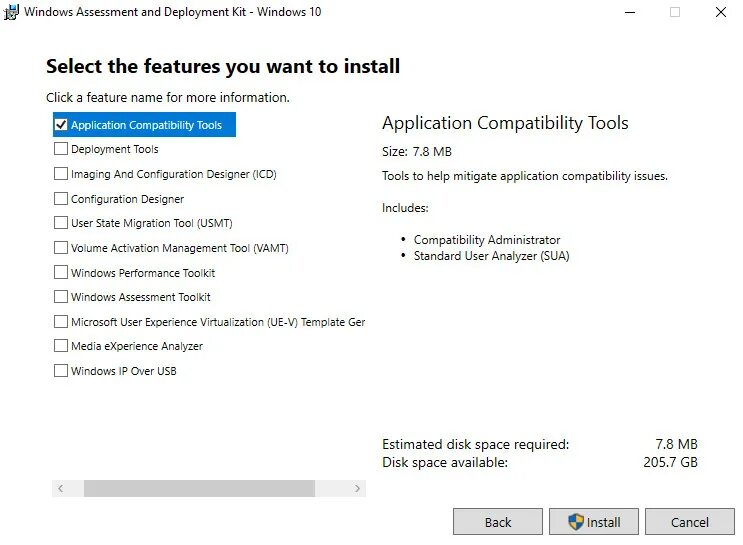This screenshot has width=743, height=545.
Task: Cancel the installation setup
Action: click(689, 522)
